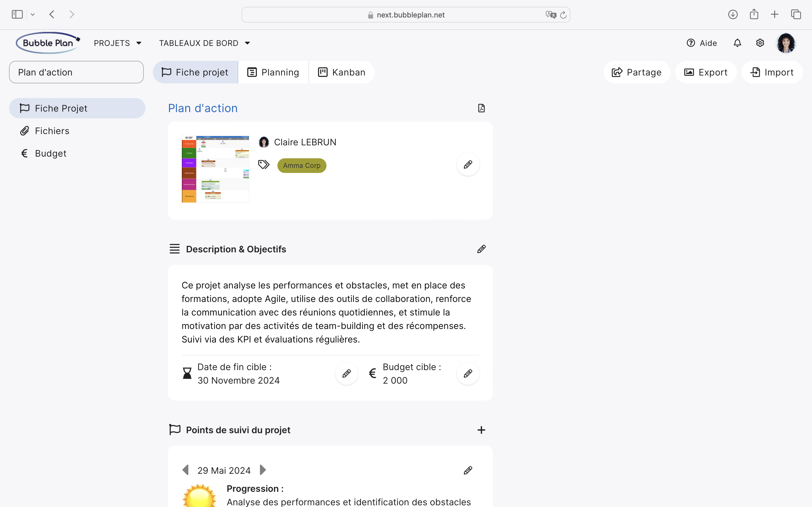
Task: Add a new point de suivi with plus button
Action: [x=482, y=430]
